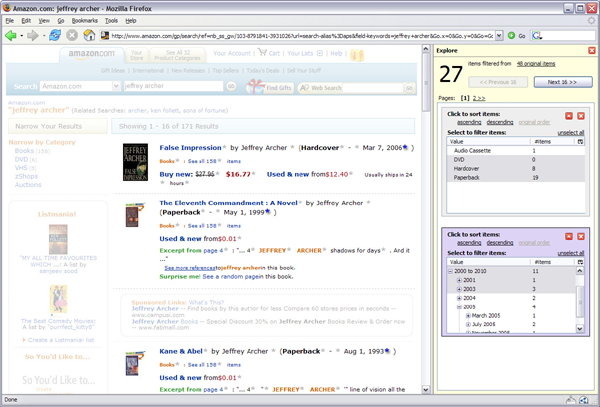The width and height of the screenshot is (600, 407).
Task: Click the Stop loading toolbar icon
Action: 72,35
